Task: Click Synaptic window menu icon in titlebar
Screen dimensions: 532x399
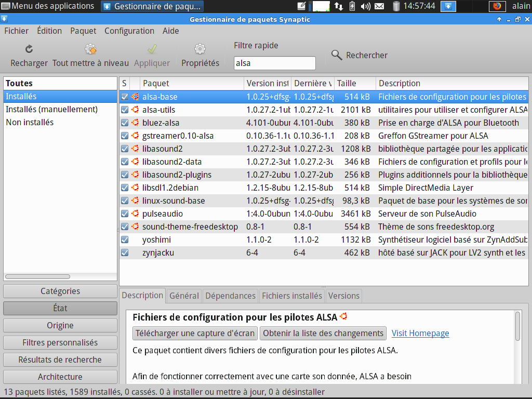Action: [4, 19]
